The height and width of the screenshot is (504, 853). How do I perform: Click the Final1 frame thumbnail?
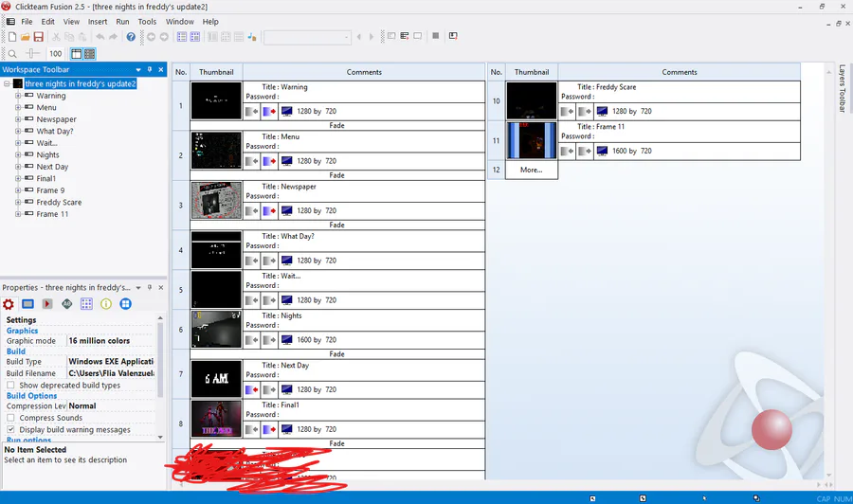point(216,419)
